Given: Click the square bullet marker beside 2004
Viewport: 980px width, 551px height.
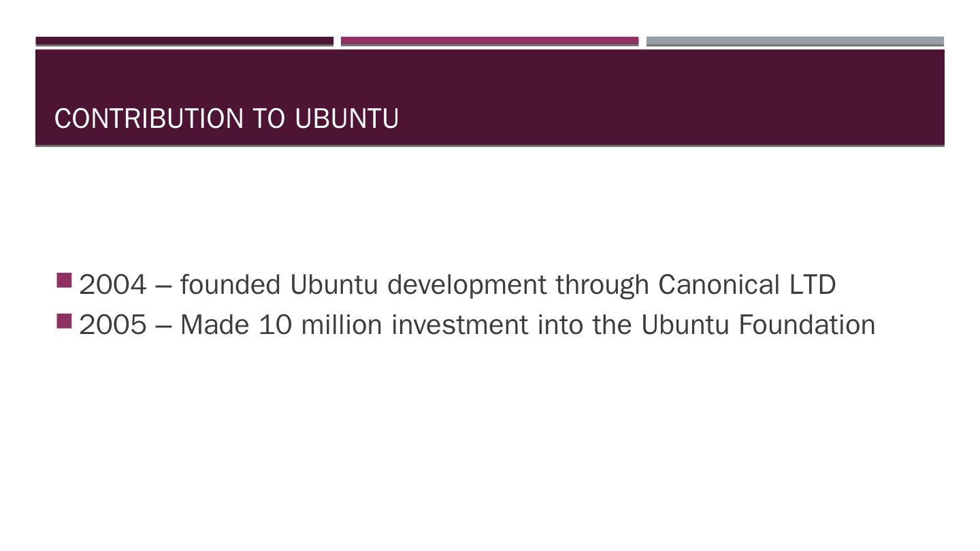Looking at the screenshot, I should (x=65, y=280).
